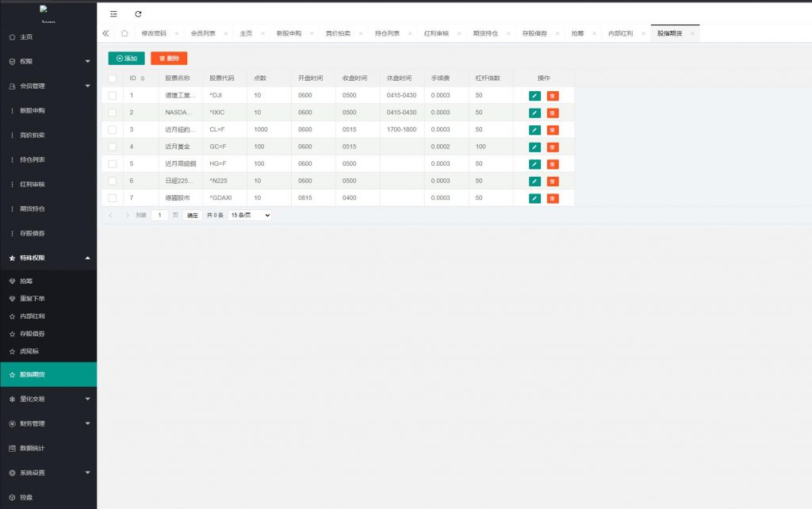Screen dimensions: 812x509
Task: Switch to the 会员列表 tab
Action: [203, 33]
